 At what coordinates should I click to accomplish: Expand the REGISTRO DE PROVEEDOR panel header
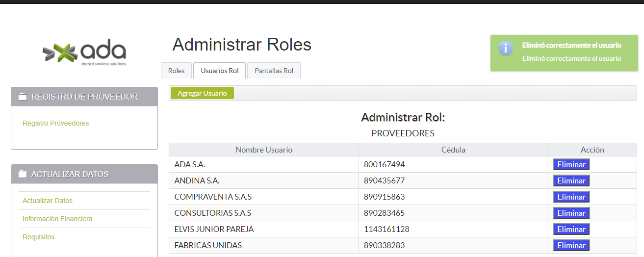[x=84, y=97]
